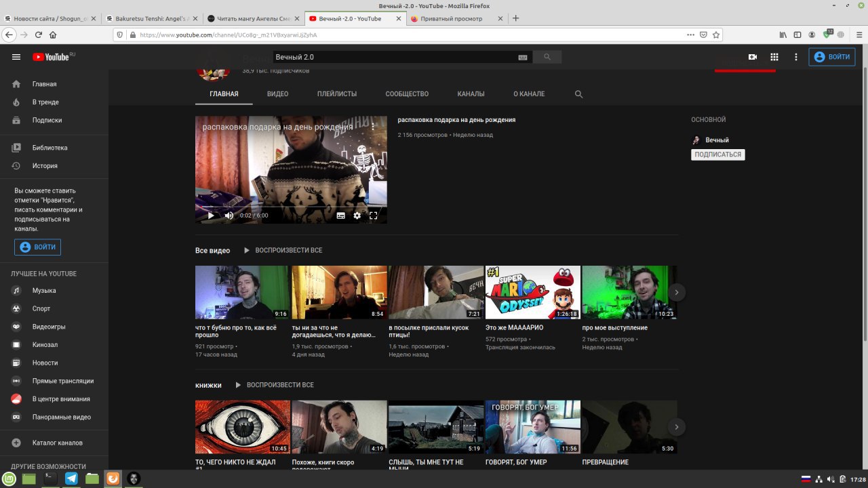The image size is (868, 488).
Task: Open the КАНАЛЫ channel tab
Action: coord(471,94)
